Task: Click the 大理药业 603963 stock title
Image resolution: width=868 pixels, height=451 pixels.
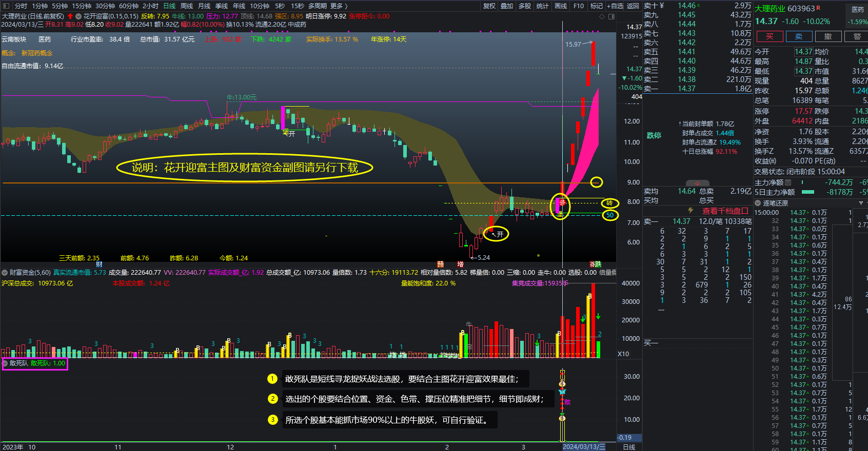Action: click(785, 9)
